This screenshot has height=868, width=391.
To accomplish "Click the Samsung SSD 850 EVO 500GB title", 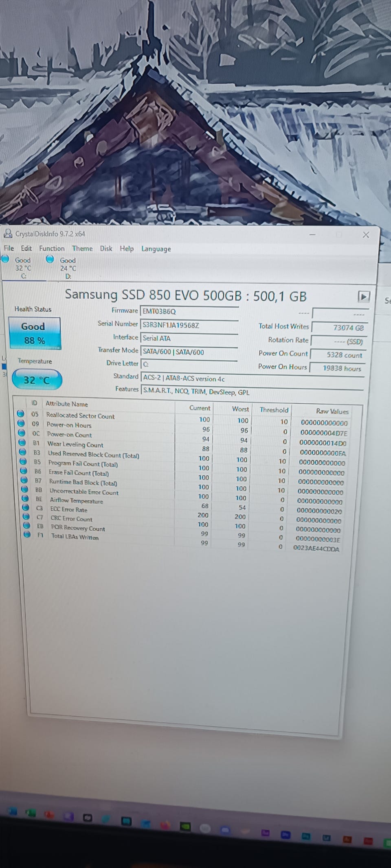I will 186,295.
